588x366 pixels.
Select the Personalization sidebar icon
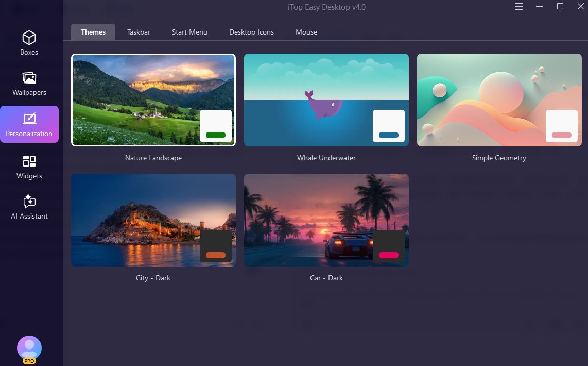[29, 119]
